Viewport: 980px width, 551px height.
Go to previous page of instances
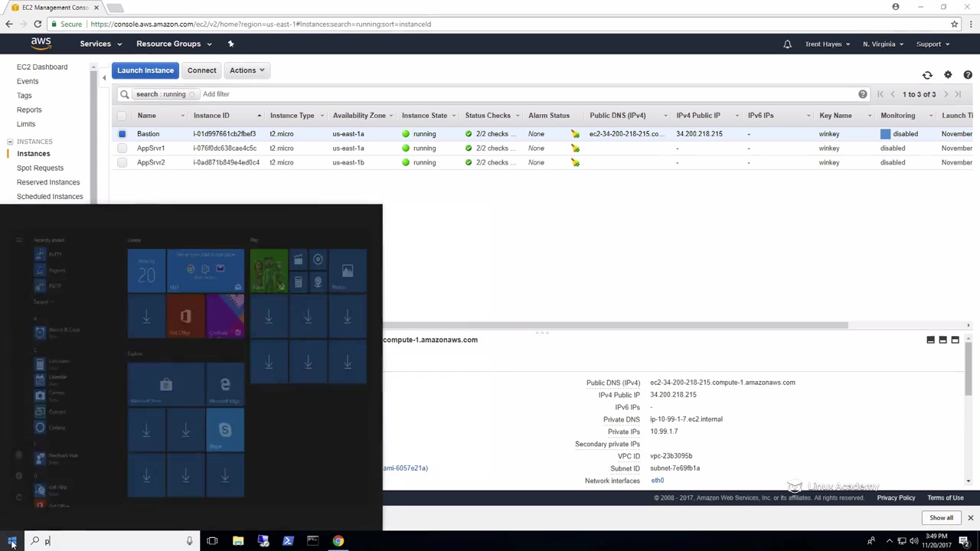point(893,94)
